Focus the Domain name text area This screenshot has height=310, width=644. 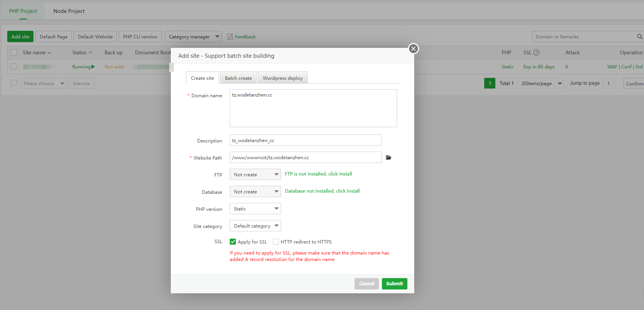(313, 108)
